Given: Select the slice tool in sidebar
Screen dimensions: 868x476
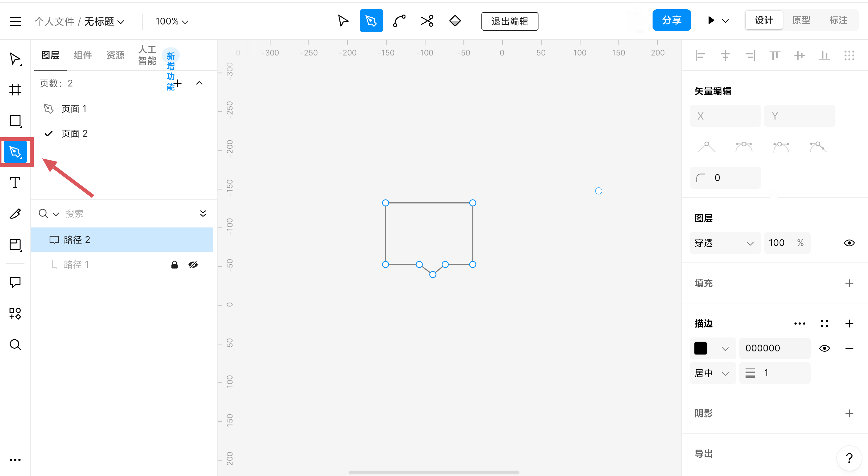Looking at the screenshot, I should pos(15,245).
